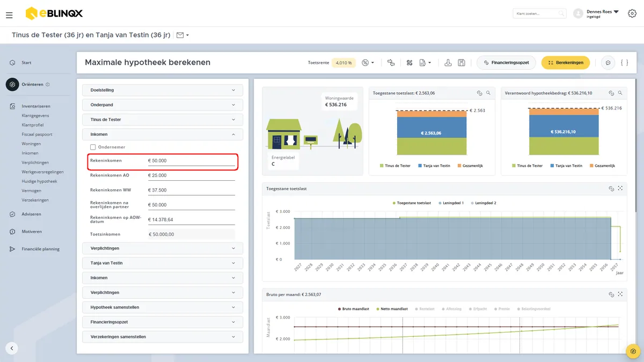Save using the floppy disk icon
The height and width of the screenshot is (362, 644).
462,63
